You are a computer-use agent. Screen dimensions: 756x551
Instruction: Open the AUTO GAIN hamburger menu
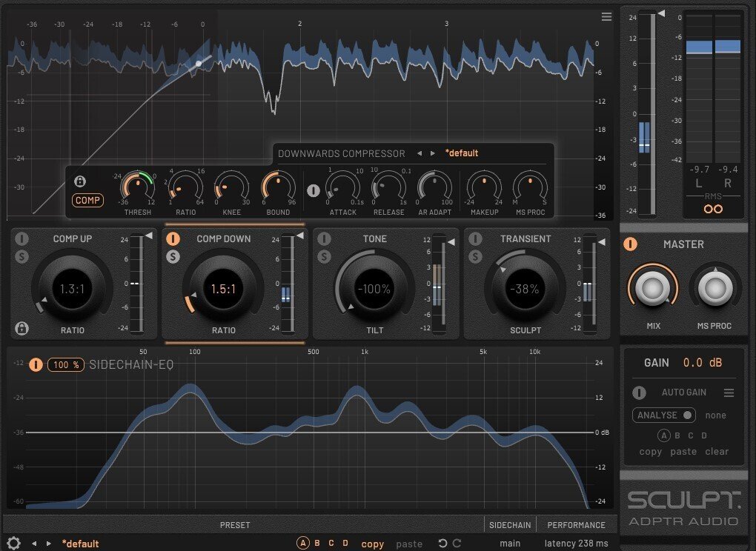point(729,393)
